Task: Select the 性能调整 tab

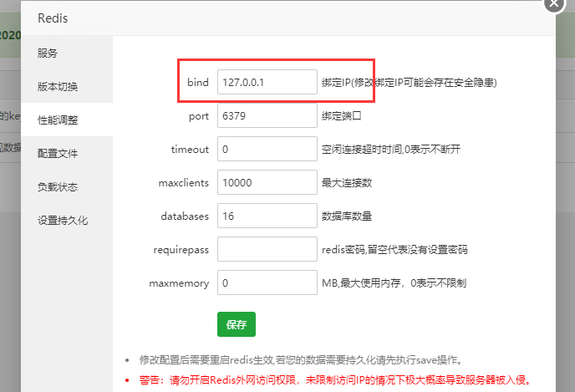Action: (67, 120)
